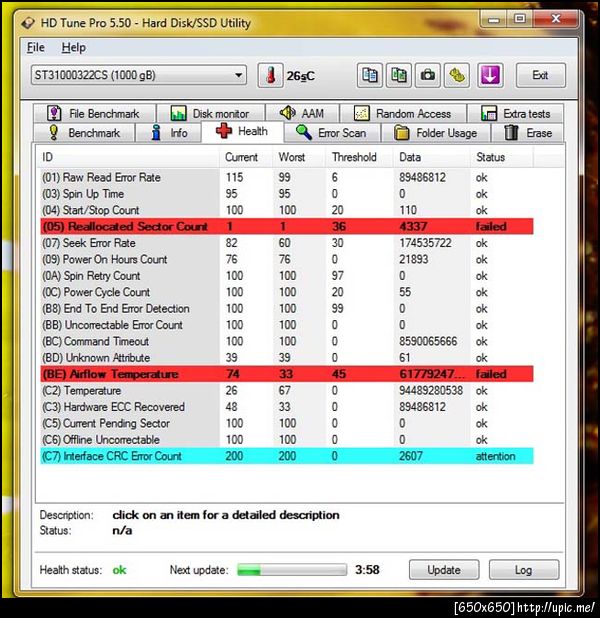Select the Raw Read Error Rate row
The image size is (600, 618).
[287, 177]
